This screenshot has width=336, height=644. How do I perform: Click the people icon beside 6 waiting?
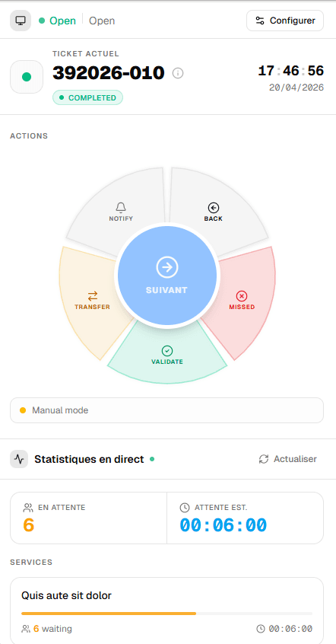tap(26, 629)
